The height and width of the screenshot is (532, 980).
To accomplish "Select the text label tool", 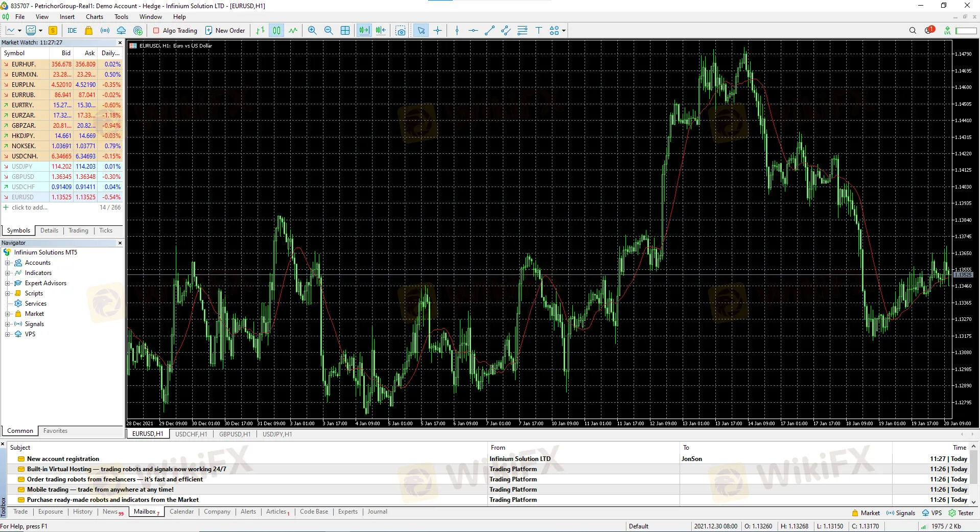I will tap(539, 31).
